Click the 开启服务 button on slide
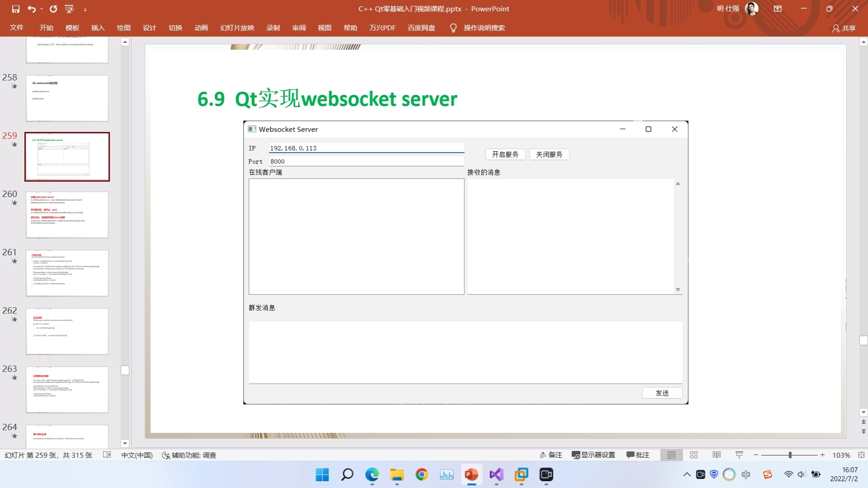 pos(505,154)
